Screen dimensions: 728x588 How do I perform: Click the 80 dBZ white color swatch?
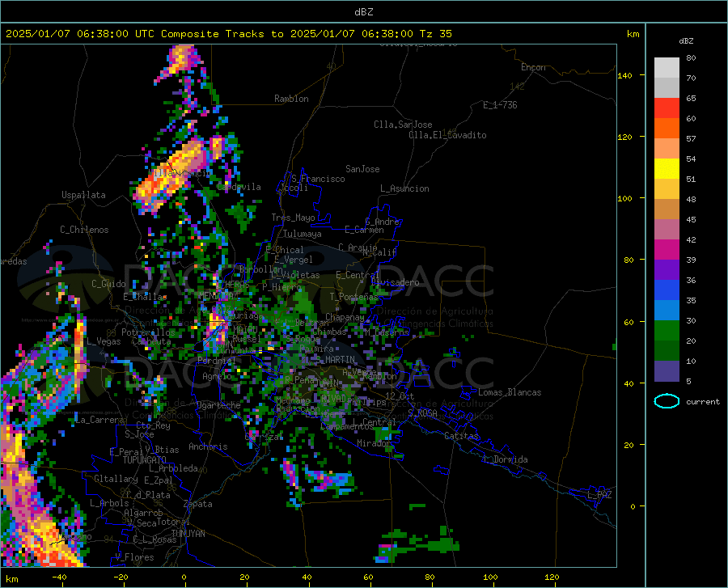pos(667,67)
